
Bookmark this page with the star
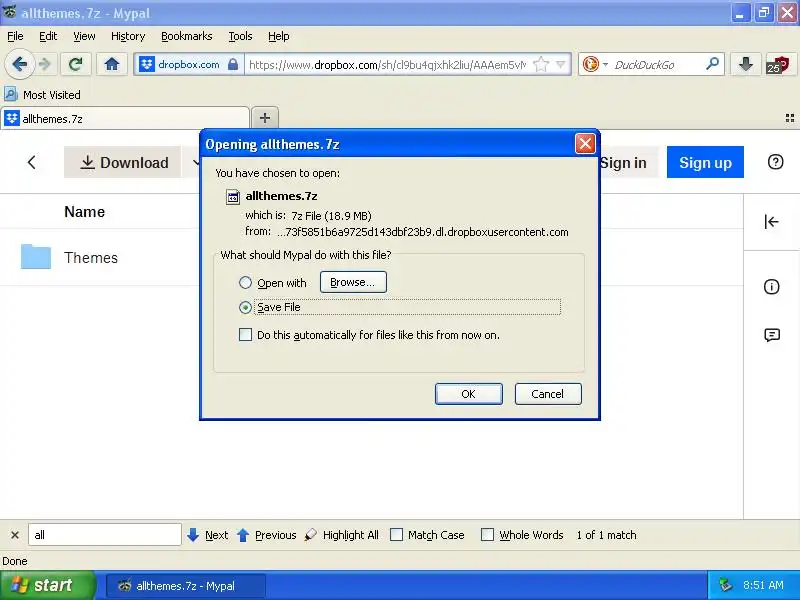click(x=540, y=64)
